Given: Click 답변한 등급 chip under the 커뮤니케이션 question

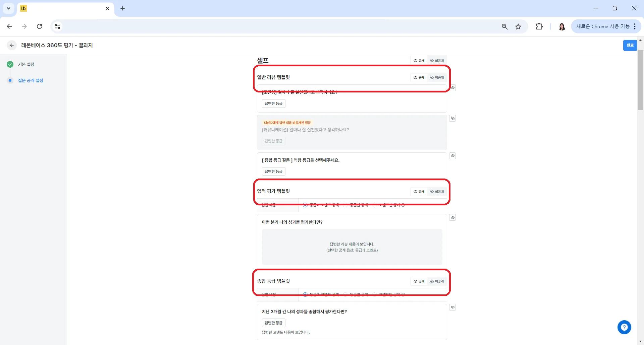Looking at the screenshot, I should (x=273, y=141).
